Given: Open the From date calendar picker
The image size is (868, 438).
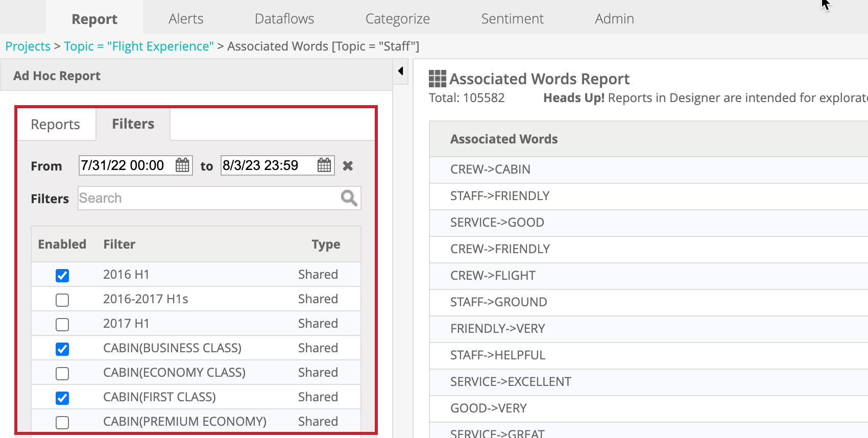Looking at the screenshot, I should (182, 165).
